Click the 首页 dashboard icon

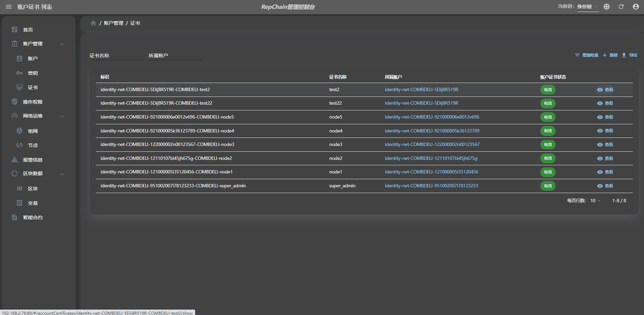pos(15,29)
